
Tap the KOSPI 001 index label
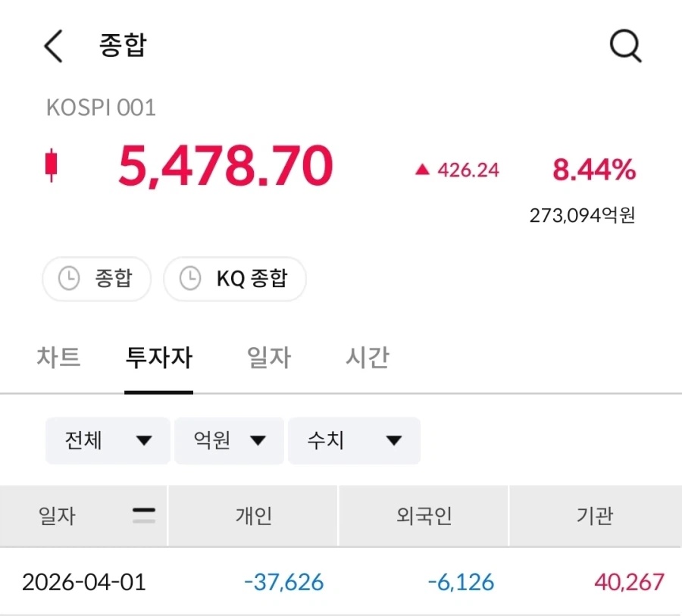tap(100, 108)
